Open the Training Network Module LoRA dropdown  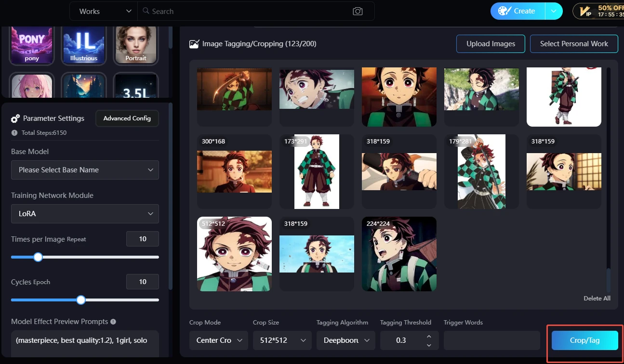(85, 214)
